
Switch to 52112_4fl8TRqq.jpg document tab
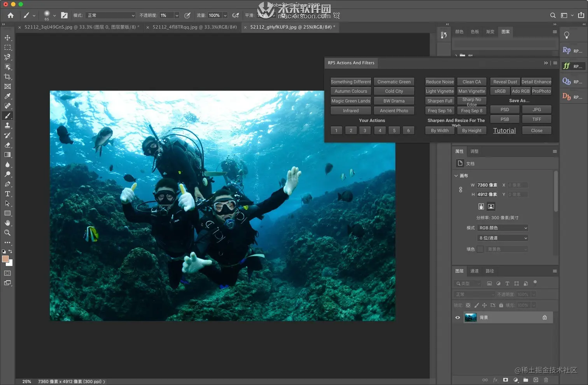pos(194,27)
